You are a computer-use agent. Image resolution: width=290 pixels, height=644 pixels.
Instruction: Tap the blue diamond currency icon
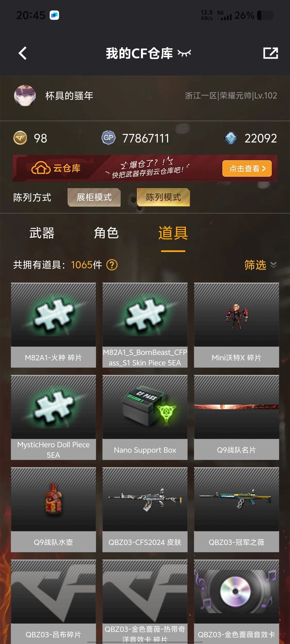[x=231, y=138]
